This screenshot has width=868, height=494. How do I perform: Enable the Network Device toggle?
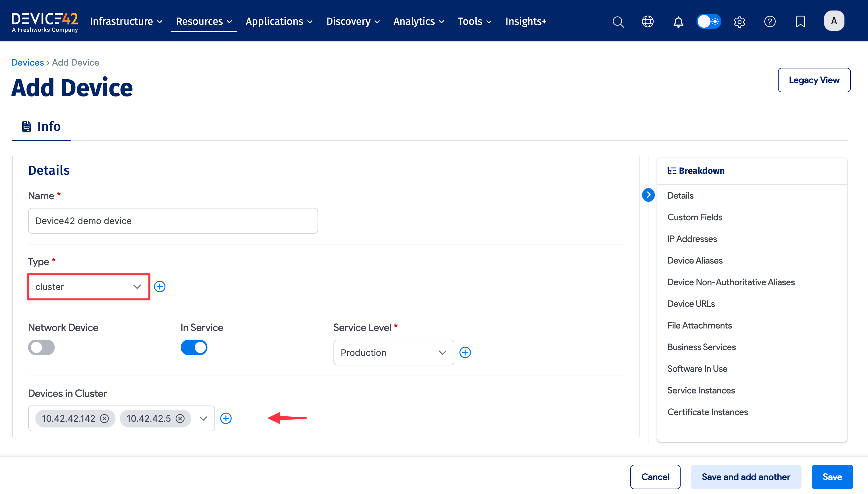click(x=41, y=348)
